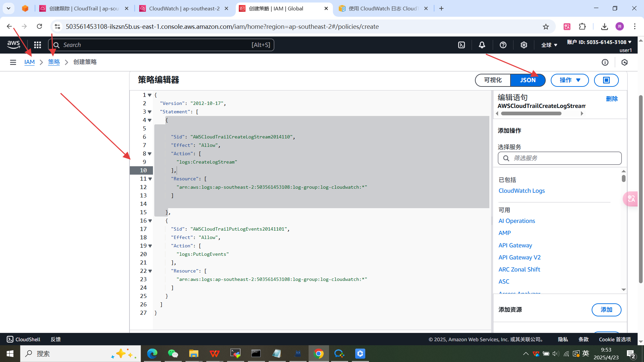Switch policy editor to 可视化 mode
The image size is (644, 362).
tap(493, 80)
